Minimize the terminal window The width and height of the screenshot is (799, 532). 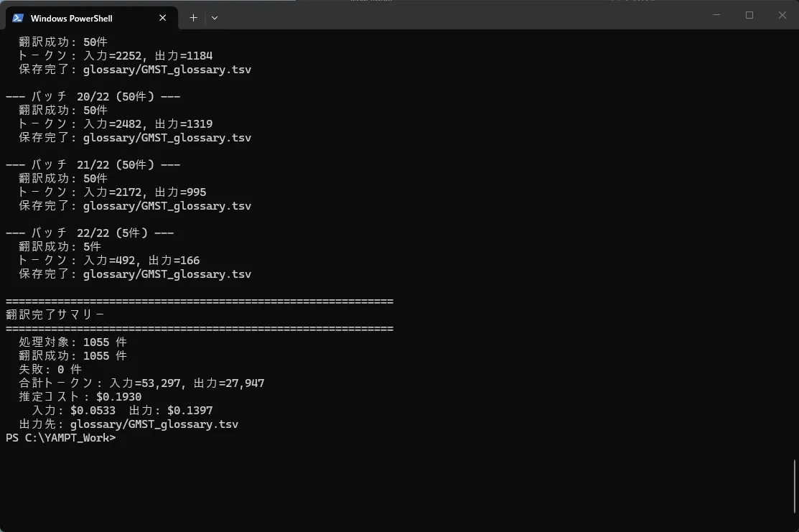pyautogui.click(x=716, y=15)
